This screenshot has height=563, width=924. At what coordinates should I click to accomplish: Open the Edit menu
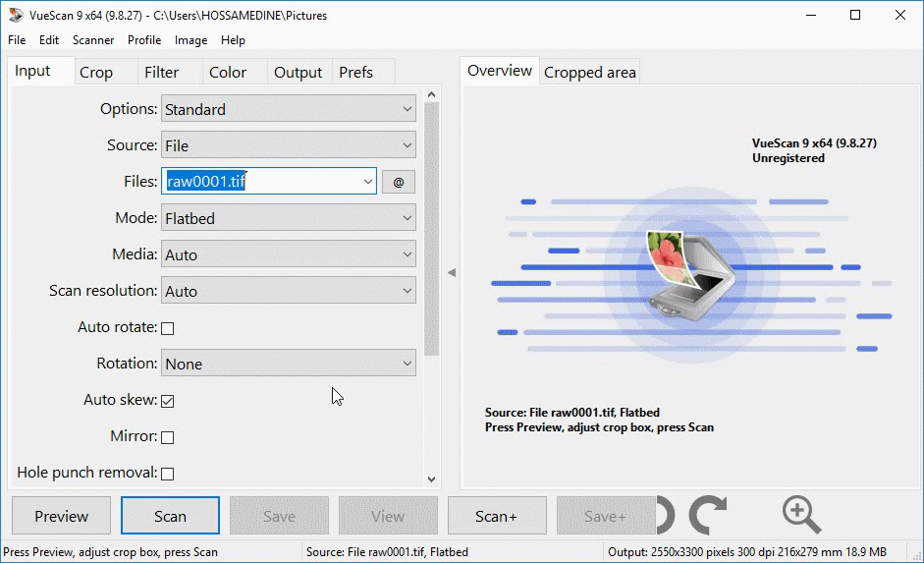49,40
